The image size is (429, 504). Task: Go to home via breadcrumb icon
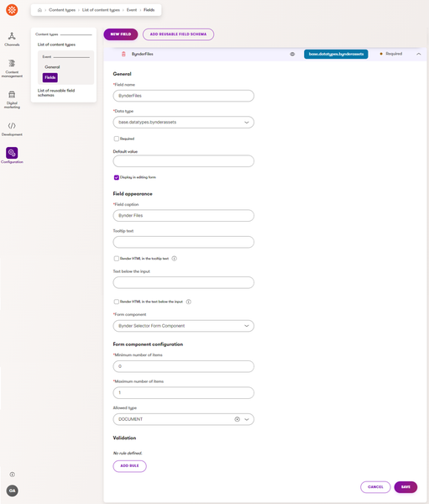click(x=39, y=10)
